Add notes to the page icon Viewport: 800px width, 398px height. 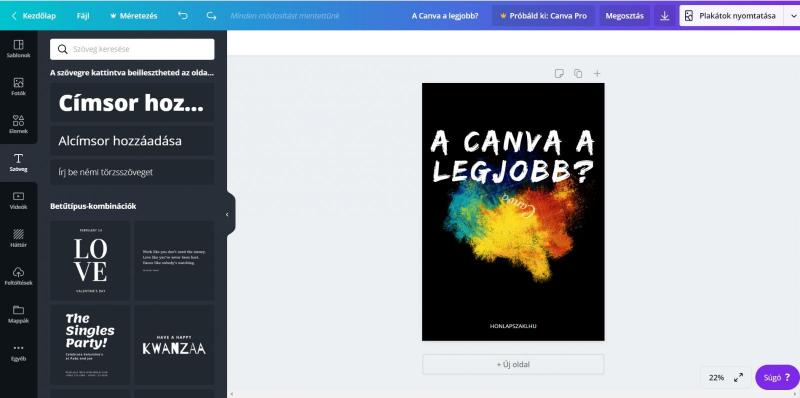tap(559, 73)
